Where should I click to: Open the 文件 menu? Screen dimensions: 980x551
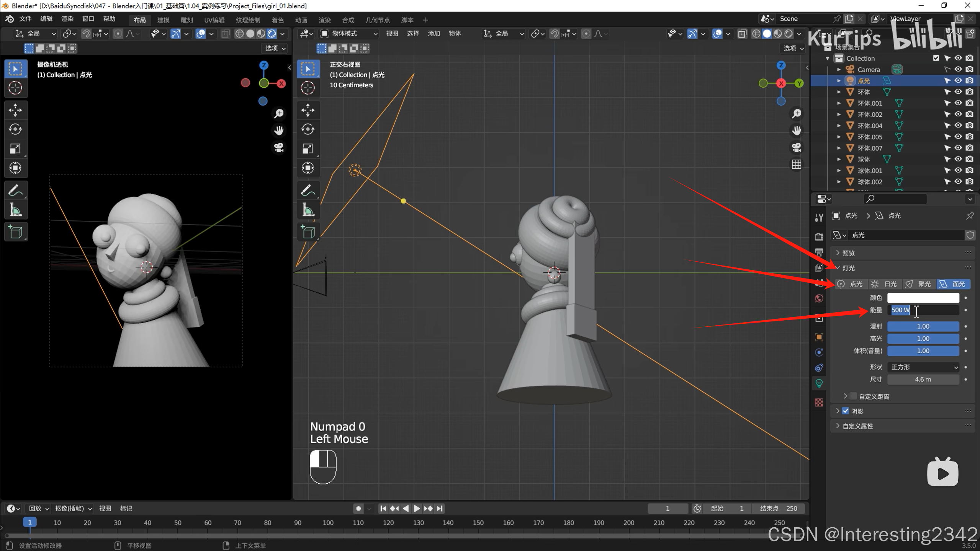[x=25, y=19]
